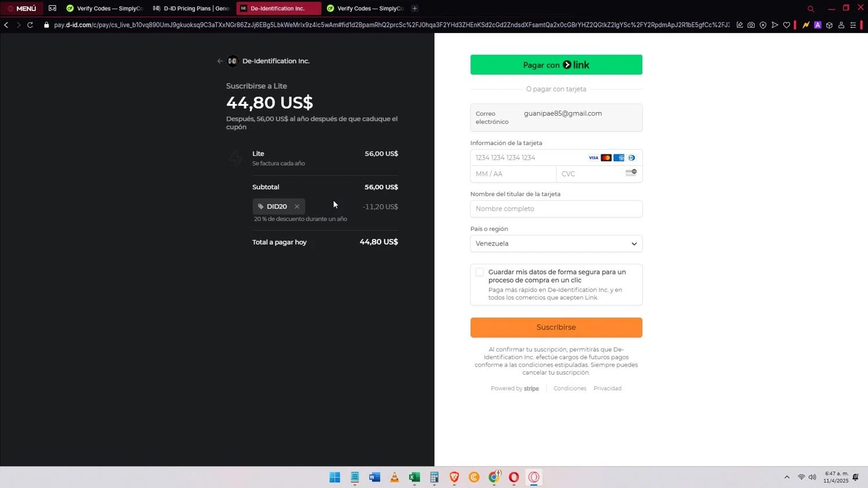Screen dimensions: 868x488
Task: Open the clock showing 6:47 a. m.
Action: point(836,477)
